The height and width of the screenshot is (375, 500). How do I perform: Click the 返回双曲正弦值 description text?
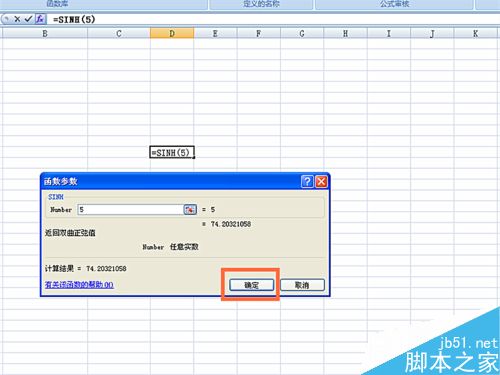tap(70, 233)
